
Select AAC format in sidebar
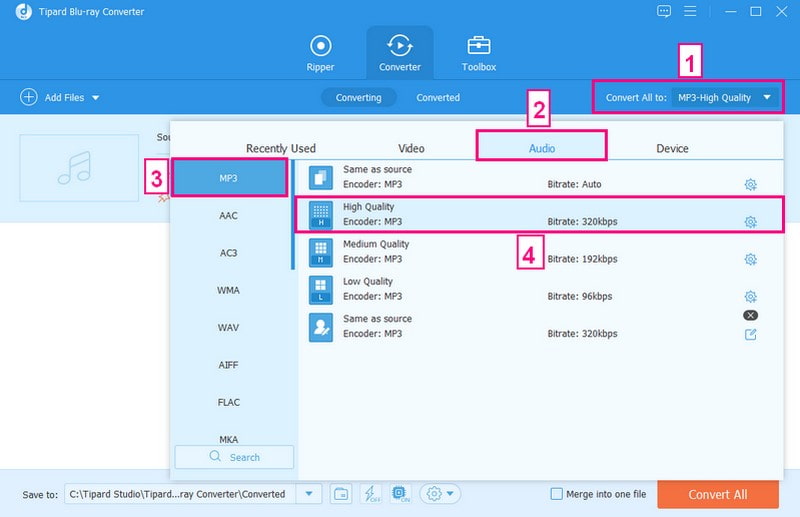pyautogui.click(x=229, y=215)
